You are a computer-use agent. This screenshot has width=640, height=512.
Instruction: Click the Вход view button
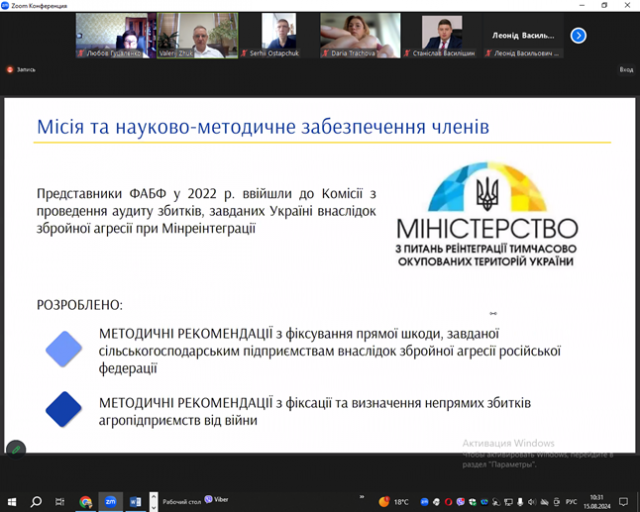[626, 70]
